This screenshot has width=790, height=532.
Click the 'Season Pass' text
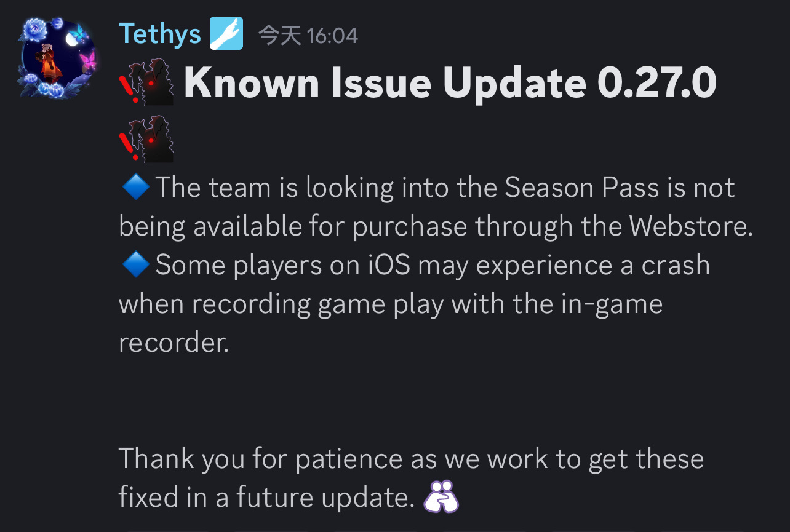coord(582,188)
